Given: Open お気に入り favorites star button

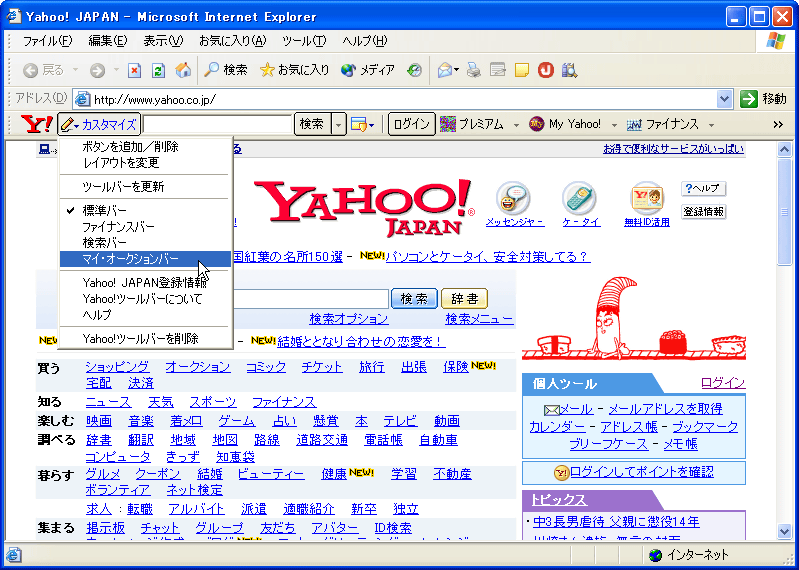Looking at the screenshot, I should pos(295,70).
